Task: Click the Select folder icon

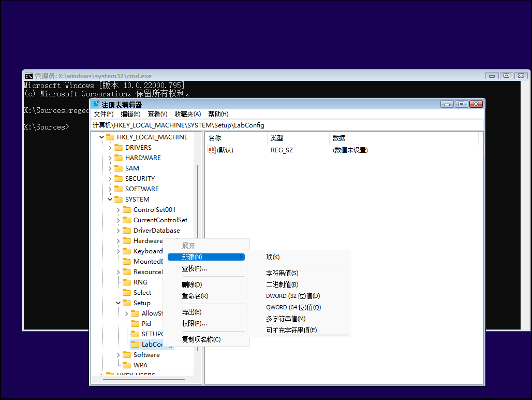Action: click(x=127, y=292)
